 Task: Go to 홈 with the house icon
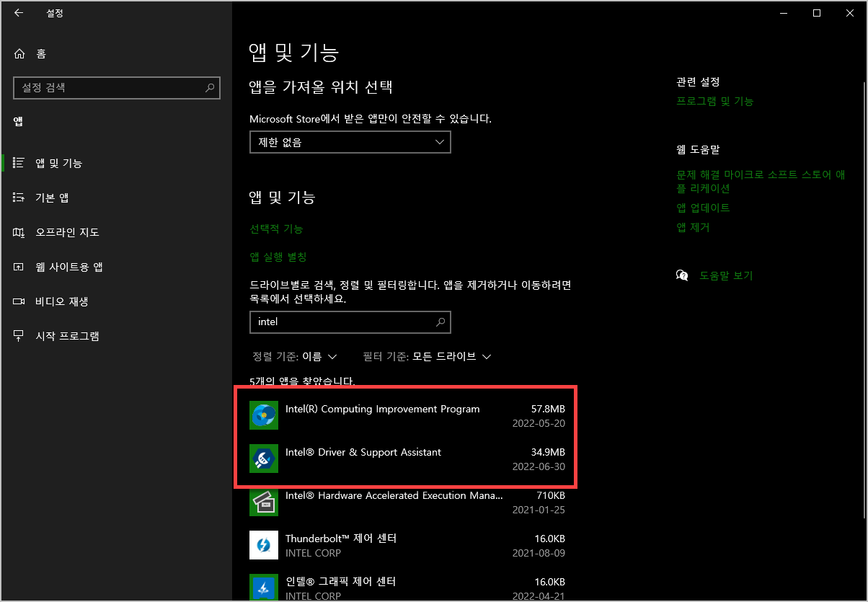[19, 54]
